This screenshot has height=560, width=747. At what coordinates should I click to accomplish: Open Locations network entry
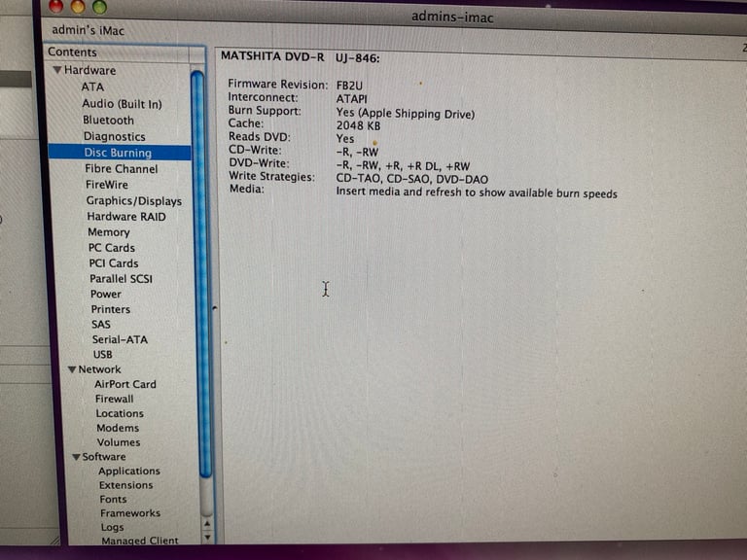pos(120,413)
